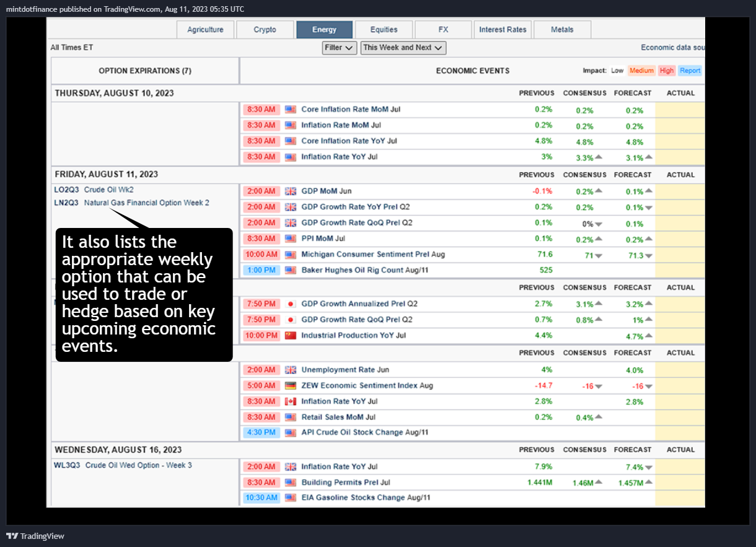Click the Option Expirations (7) column header

coord(145,71)
